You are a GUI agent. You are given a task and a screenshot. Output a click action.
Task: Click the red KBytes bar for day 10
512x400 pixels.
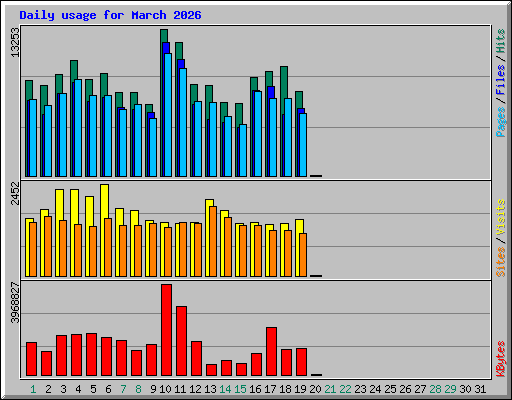(166, 330)
